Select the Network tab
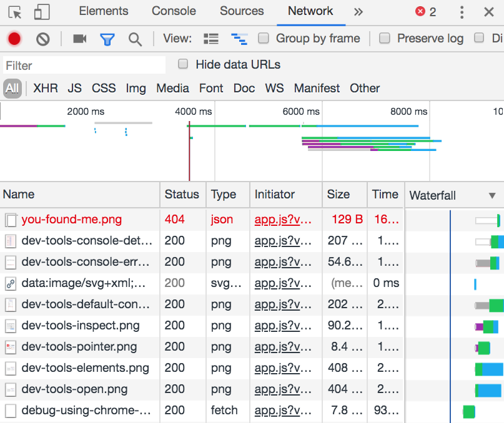 coord(310,11)
